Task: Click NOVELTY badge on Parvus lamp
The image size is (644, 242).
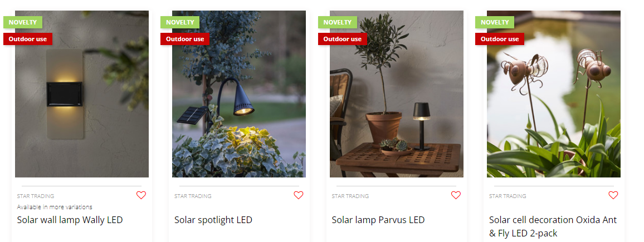Action: [x=338, y=22]
